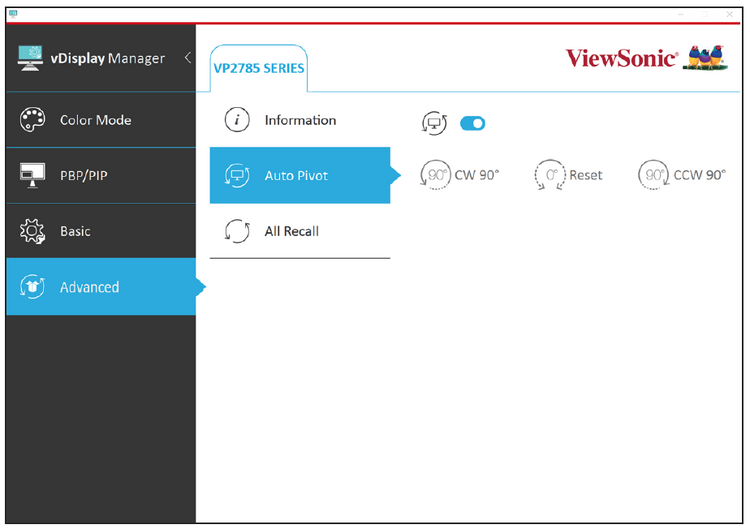Open the PBP/PIP section
Screen dimensions: 750x529
(x=101, y=176)
